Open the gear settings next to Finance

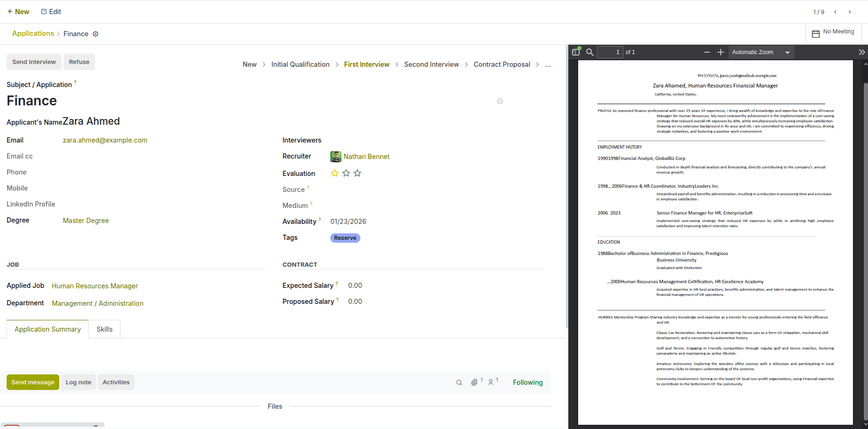click(x=96, y=34)
